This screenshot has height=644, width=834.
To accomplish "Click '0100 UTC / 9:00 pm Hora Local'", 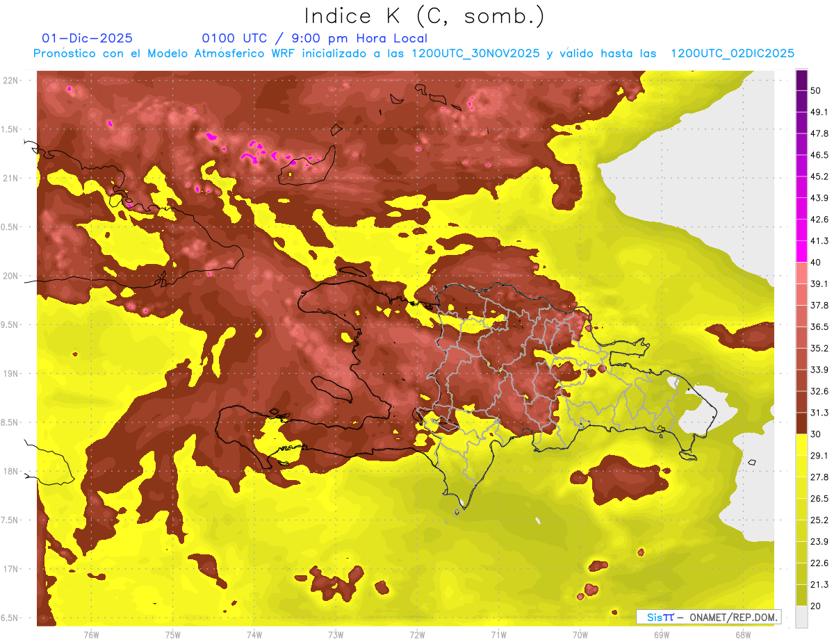I will tap(314, 38).
